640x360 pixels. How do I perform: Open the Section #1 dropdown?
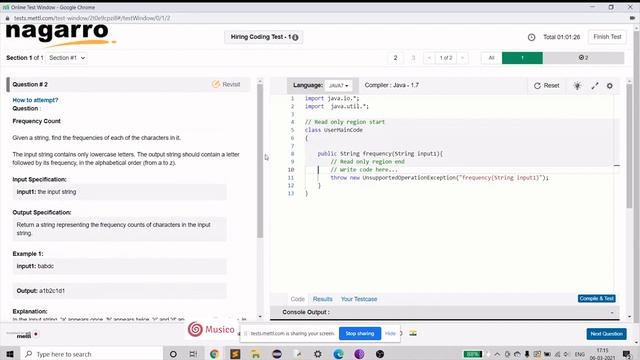[x=67, y=58]
